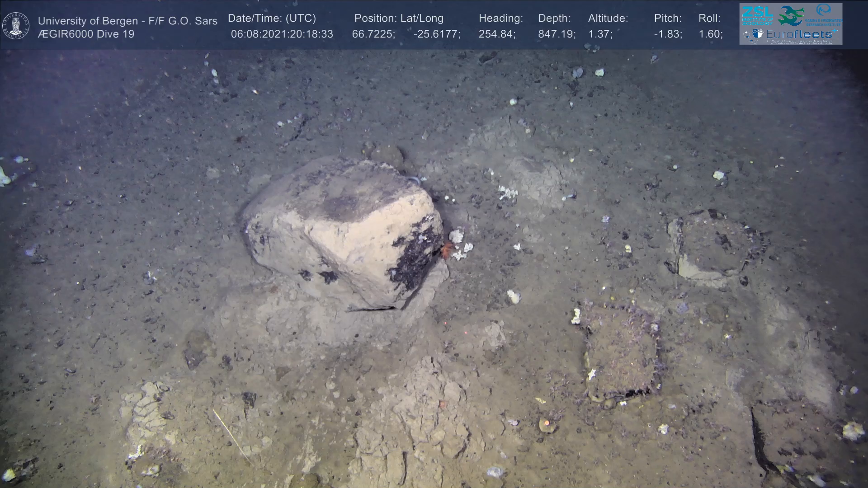This screenshot has height=488, width=868.
Task: Click the University of Bergen seal logo
Action: [16, 26]
